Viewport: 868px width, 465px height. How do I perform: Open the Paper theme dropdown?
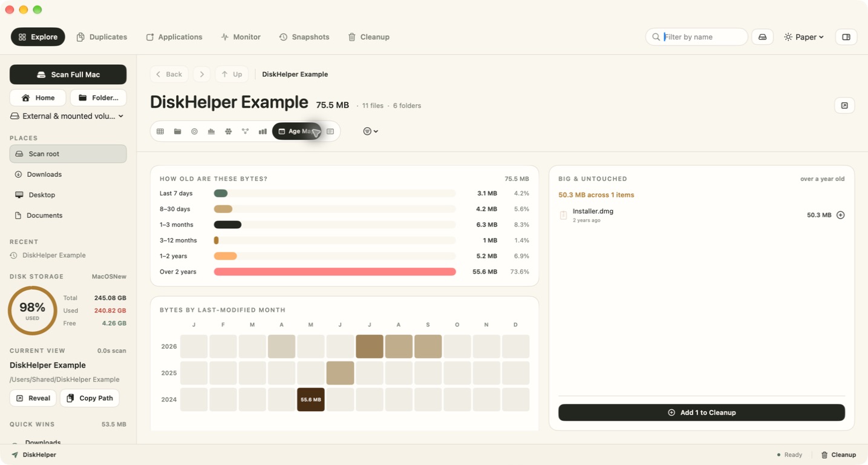pyautogui.click(x=804, y=37)
